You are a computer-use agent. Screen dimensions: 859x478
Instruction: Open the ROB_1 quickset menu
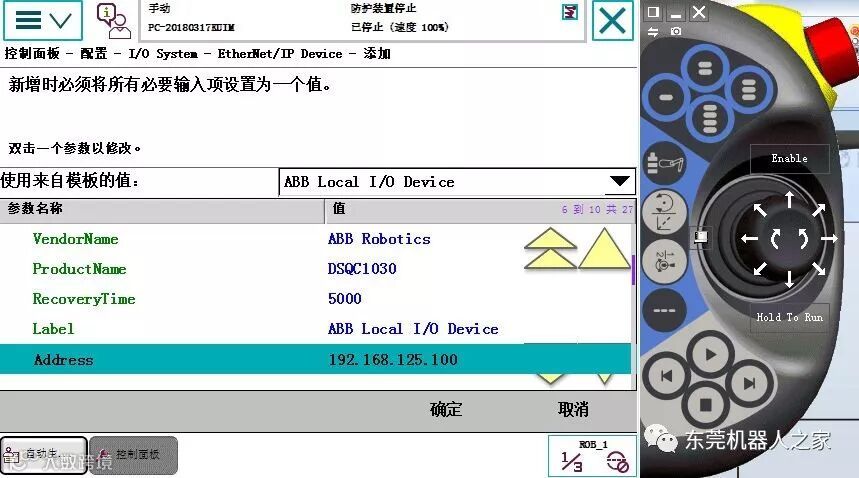click(x=592, y=456)
